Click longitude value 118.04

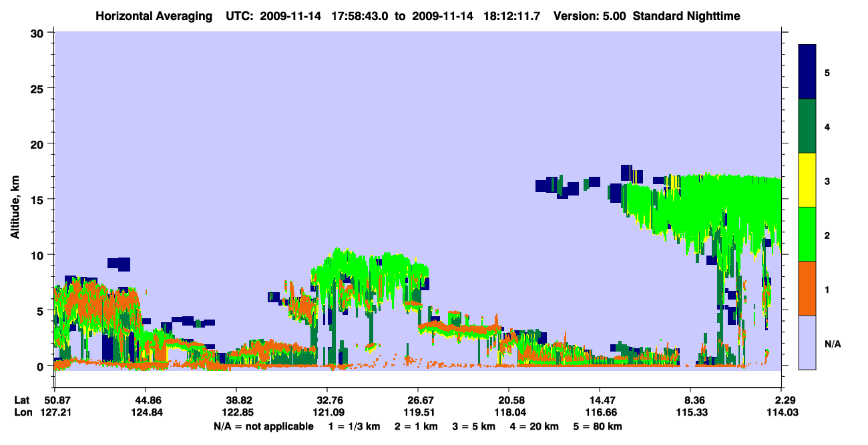pos(509,412)
